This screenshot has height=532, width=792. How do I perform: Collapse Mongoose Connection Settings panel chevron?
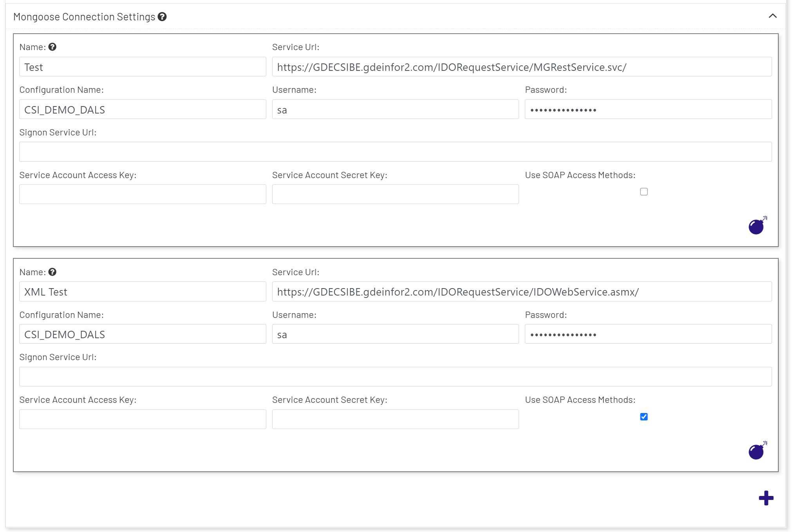772,16
